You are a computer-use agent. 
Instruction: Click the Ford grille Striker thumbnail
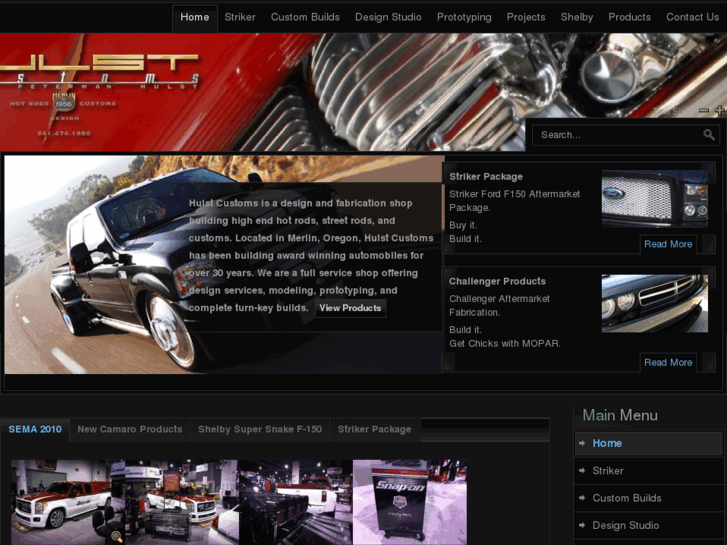(x=655, y=199)
